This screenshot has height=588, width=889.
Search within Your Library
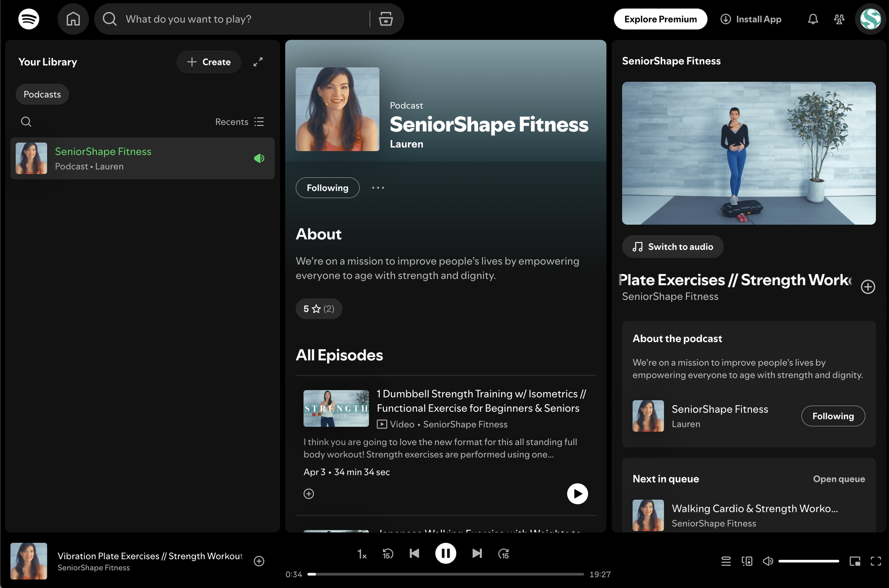[26, 122]
